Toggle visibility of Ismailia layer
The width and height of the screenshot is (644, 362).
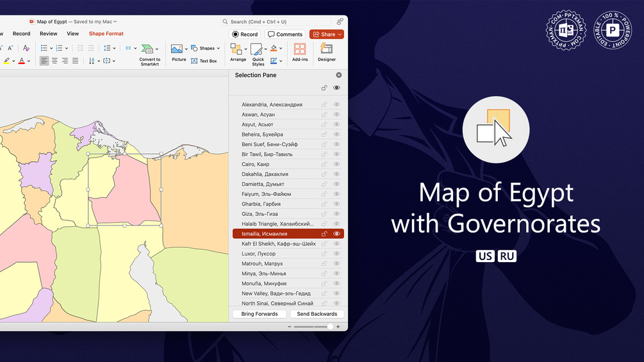[337, 233]
